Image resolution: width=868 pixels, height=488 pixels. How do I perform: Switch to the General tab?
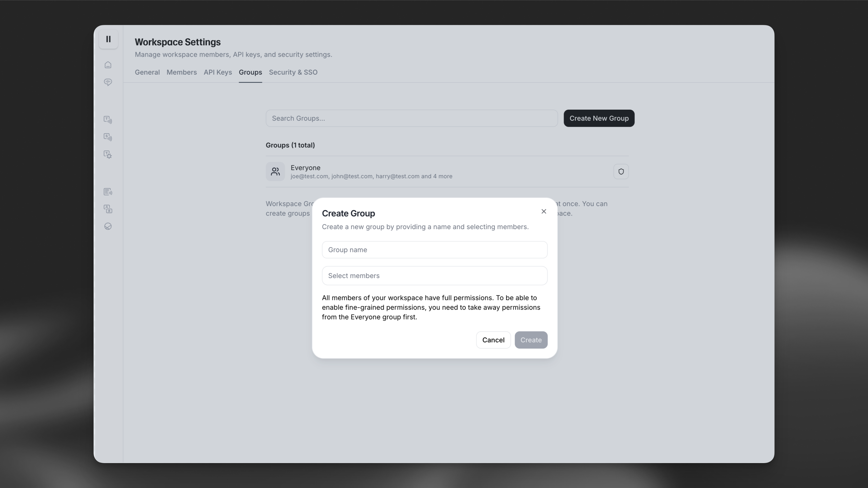pyautogui.click(x=147, y=72)
